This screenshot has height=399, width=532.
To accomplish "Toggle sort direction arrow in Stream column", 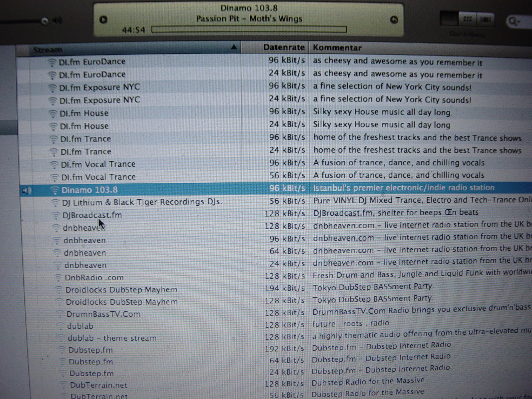I will tap(234, 47).
